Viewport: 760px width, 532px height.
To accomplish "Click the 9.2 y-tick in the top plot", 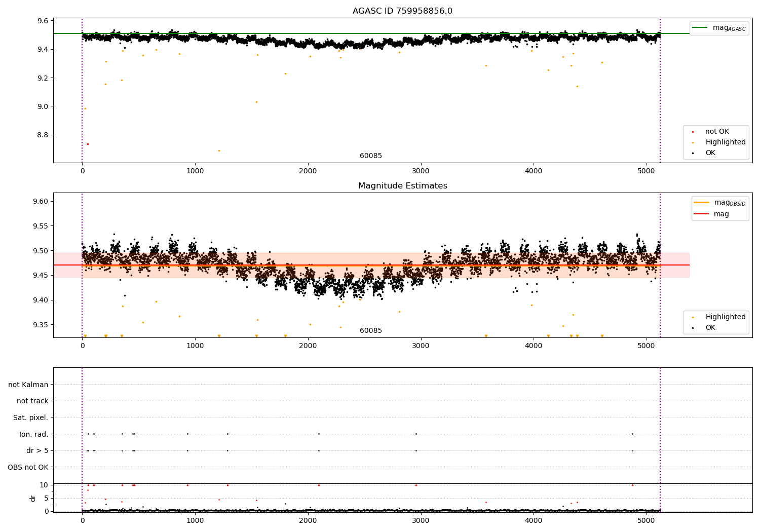I will pyautogui.click(x=43, y=78).
